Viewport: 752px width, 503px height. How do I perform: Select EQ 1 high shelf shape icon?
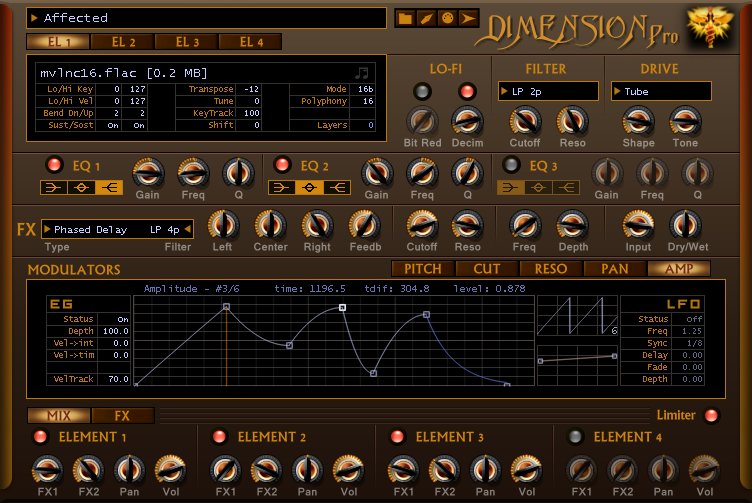click(109, 187)
